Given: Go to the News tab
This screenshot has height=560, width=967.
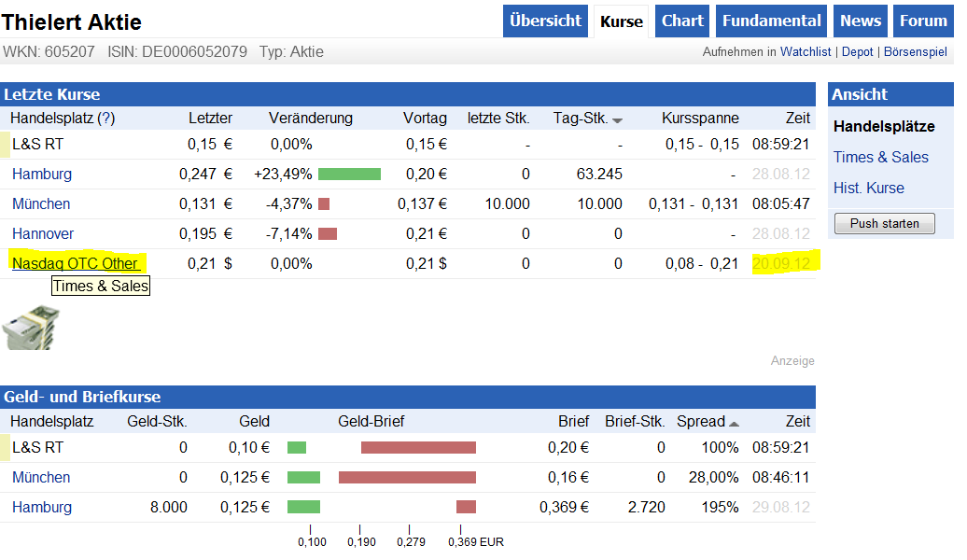Looking at the screenshot, I should click(861, 21).
